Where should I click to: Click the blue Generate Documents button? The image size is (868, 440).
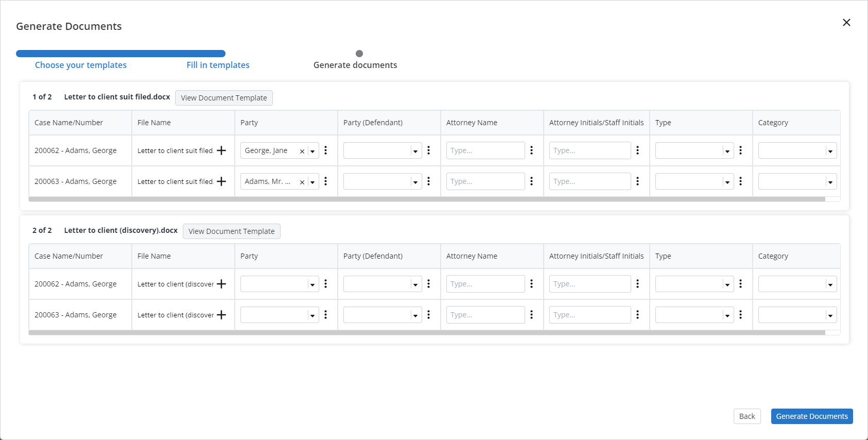pos(812,416)
